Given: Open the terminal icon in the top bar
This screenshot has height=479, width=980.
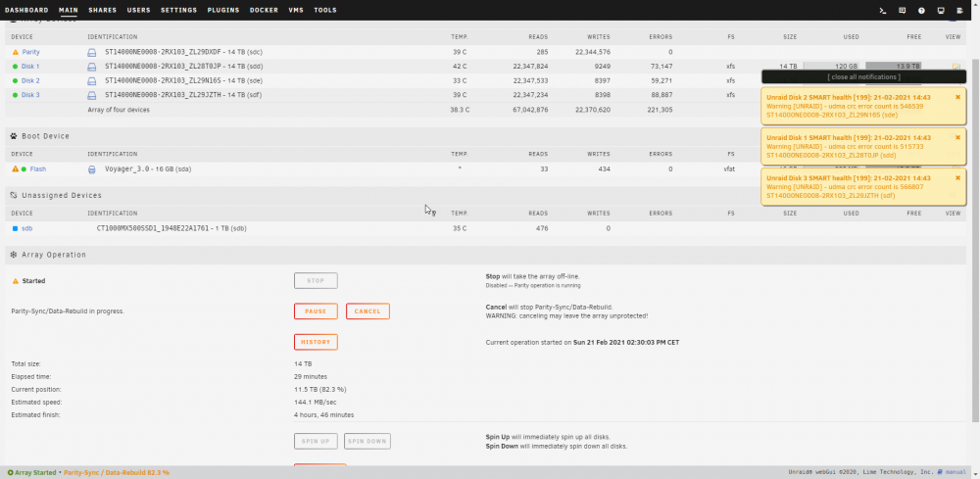Looking at the screenshot, I should click(883, 11).
